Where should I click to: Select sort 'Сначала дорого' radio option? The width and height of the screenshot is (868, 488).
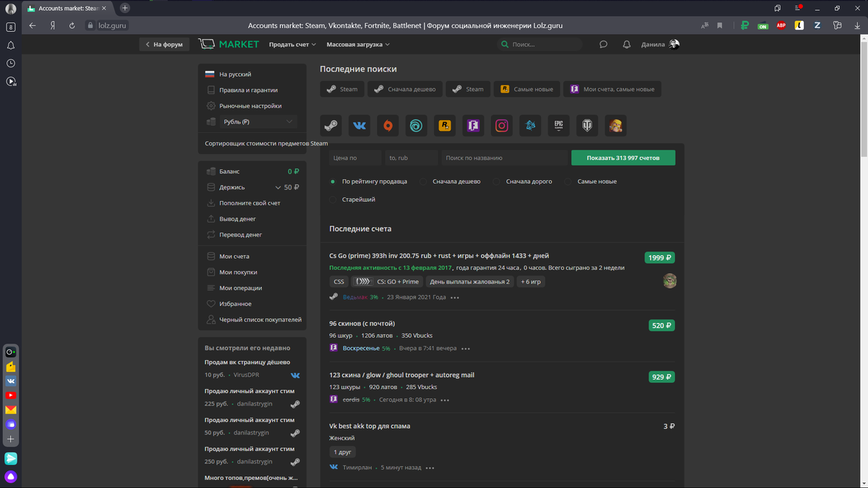[x=524, y=181]
